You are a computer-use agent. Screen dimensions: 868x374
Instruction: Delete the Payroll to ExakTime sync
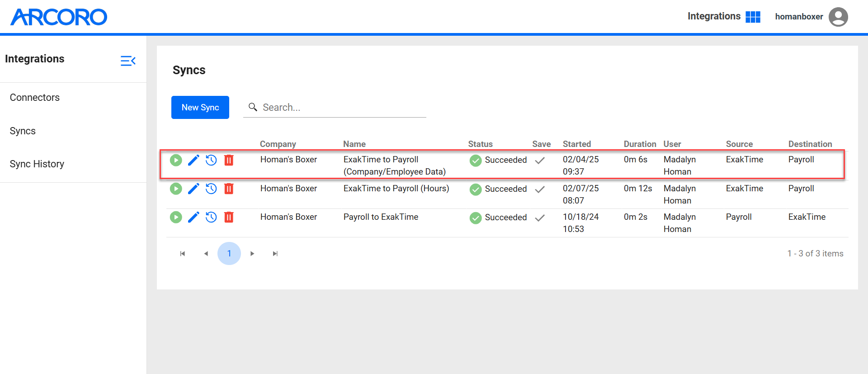click(229, 217)
